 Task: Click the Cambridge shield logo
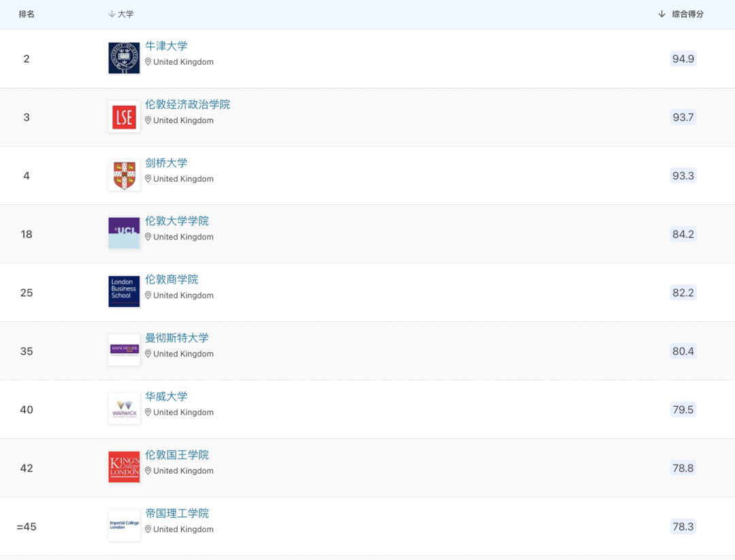[125, 176]
